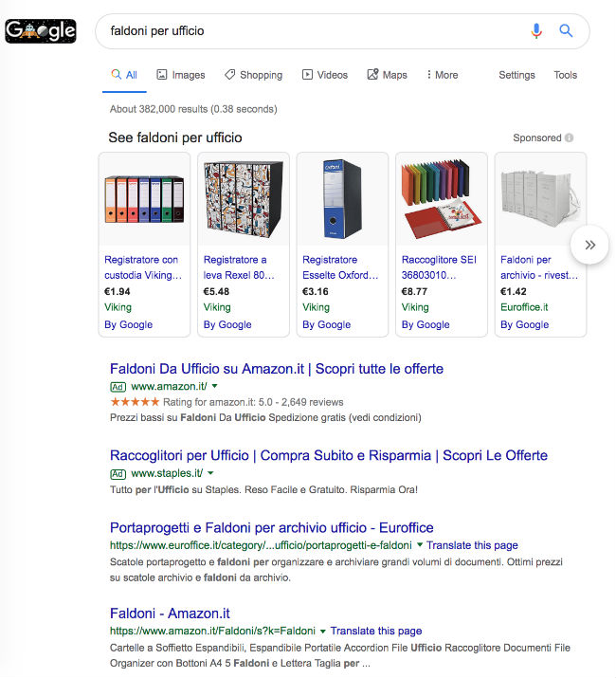Translate the Euroffice result page

(472, 545)
